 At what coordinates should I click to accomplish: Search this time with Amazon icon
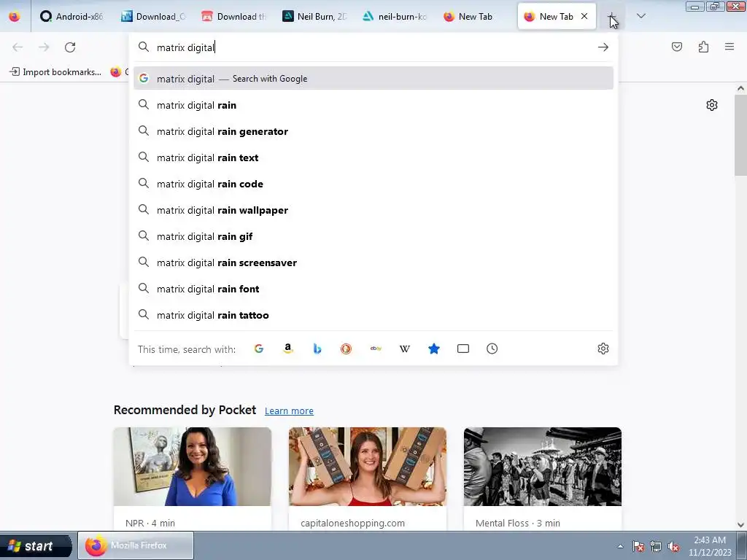pyautogui.click(x=287, y=349)
